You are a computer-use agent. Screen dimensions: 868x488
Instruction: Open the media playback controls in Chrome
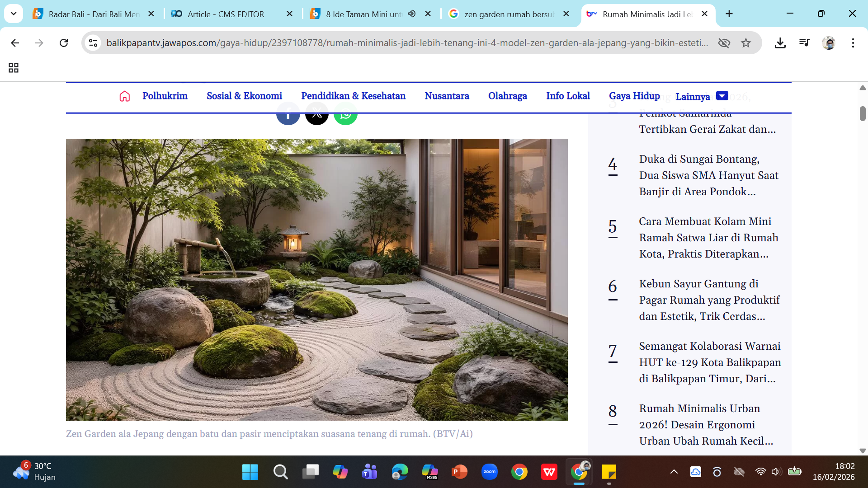(804, 43)
